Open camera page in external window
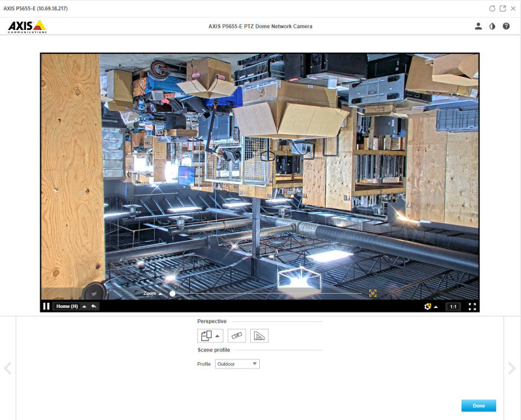The height and width of the screenshot is (420, 521). point(503,8)
